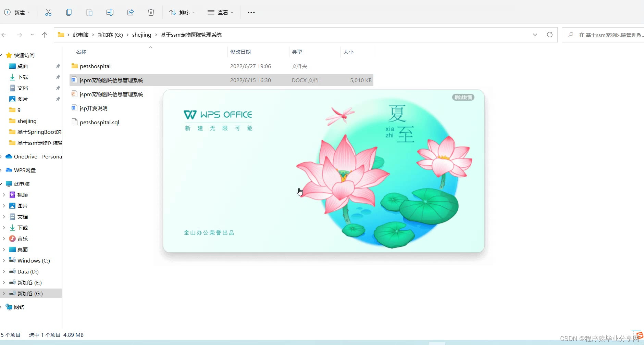The width and height of the screenshot is (644, 345).
Task: Go up one folder level
Action: tap(45, 35)
